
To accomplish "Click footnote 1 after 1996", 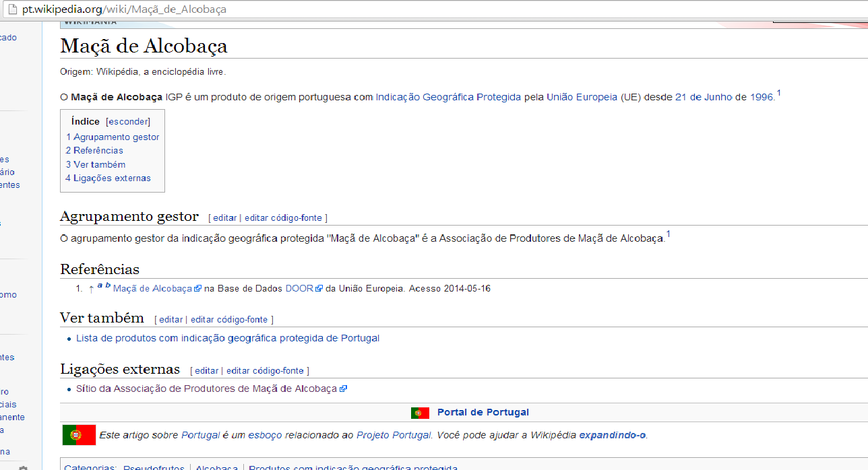I will 778,92.
